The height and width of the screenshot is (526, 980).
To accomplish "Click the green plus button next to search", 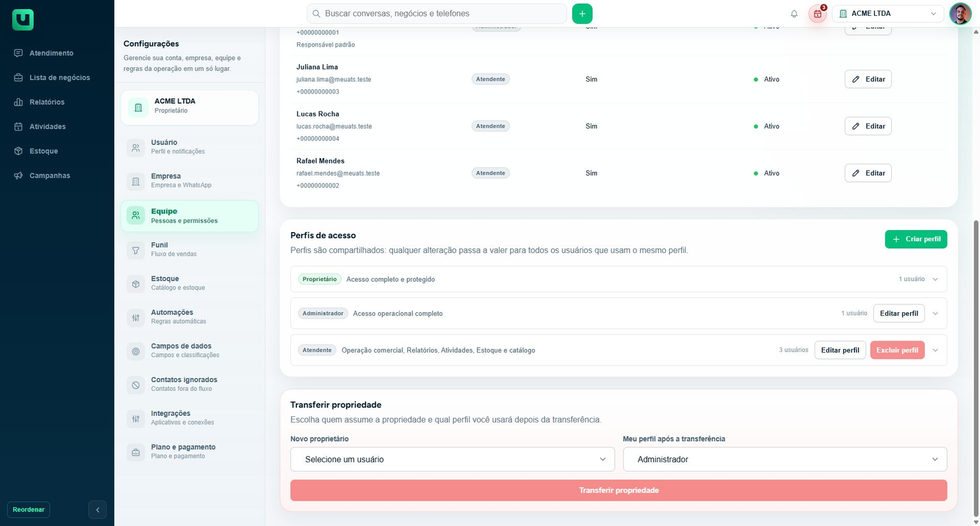I will (582, 13).
